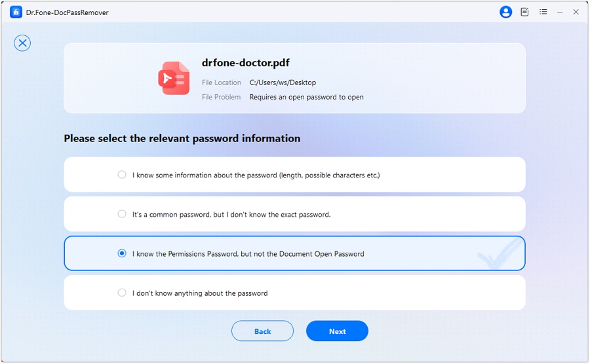Screen dimensions: 590x364
Task: Click the drfone-doctor.pdf file name
Action: 246,64
